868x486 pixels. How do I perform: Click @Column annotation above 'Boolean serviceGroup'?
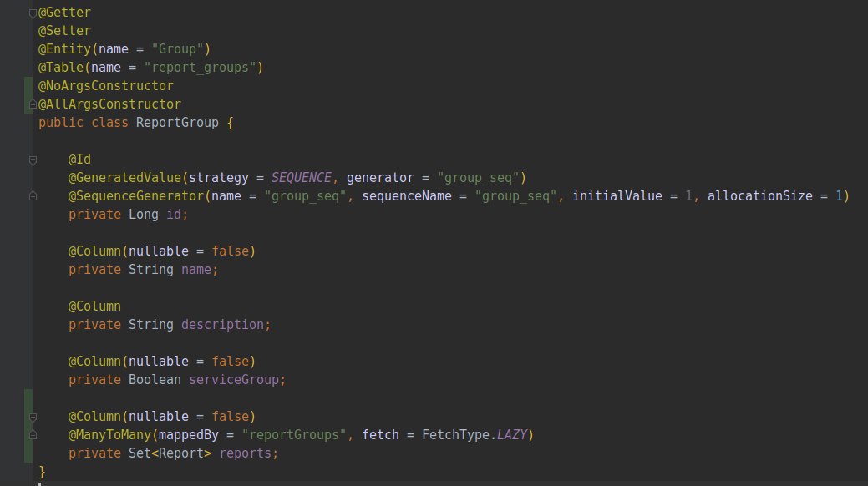[x=94, y=361]
